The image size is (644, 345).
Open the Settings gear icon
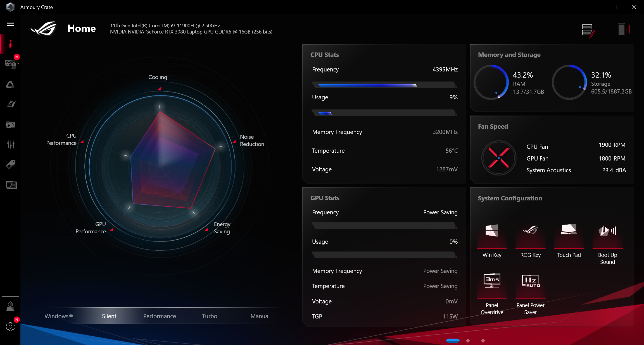(10, 327)
